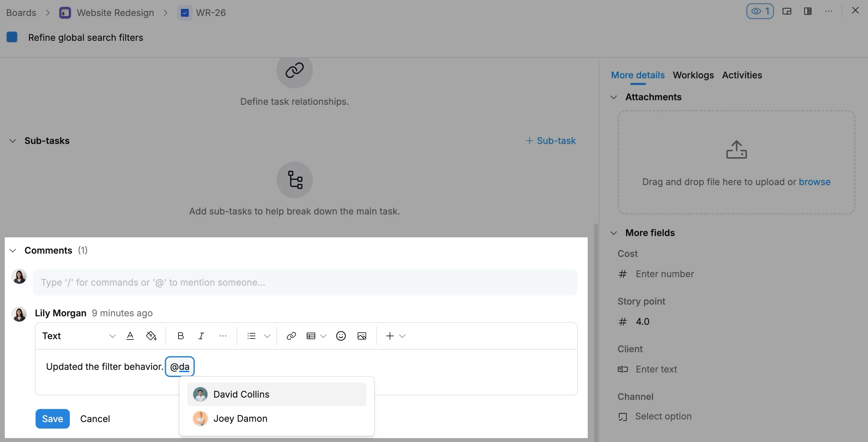868x442 pixels.
Task: Click the task relationships link icon
Action: pyautogui.click(x=294, y=71)
